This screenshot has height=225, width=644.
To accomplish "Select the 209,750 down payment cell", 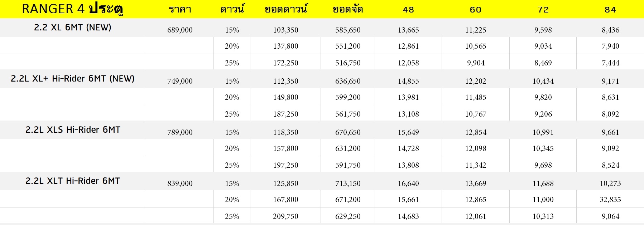I will [x=285, y=216].
